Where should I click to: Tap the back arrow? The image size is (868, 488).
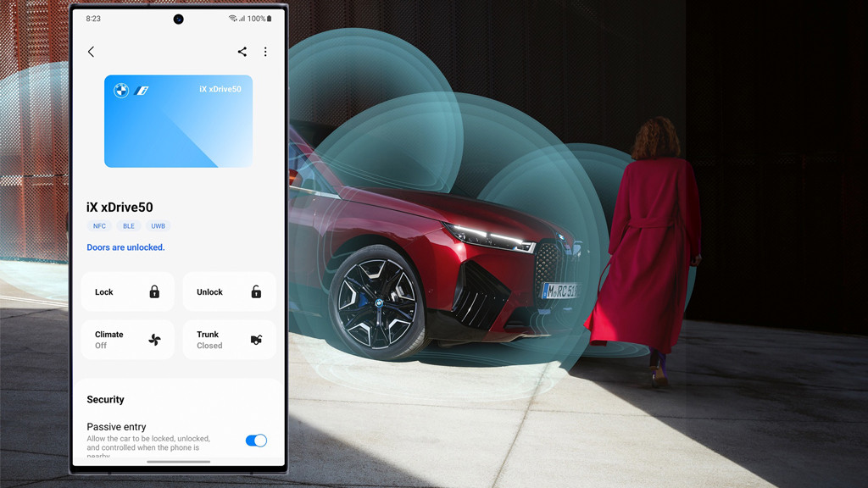92,52
